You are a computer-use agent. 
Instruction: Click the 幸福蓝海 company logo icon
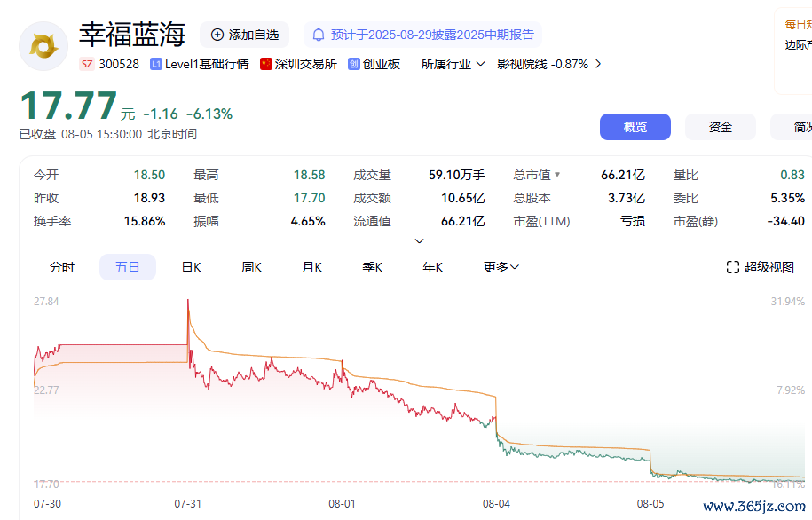coord(43,46)
